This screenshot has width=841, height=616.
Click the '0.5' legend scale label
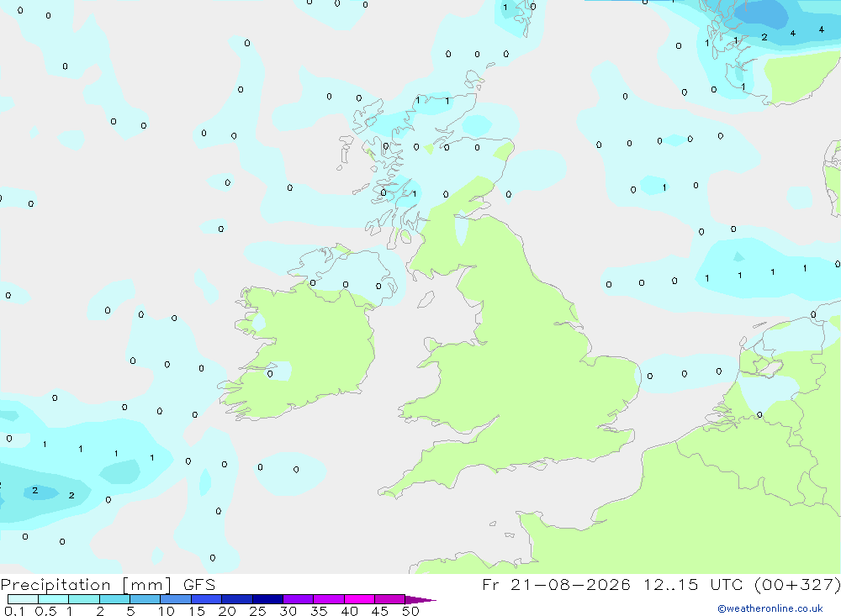[45, 611]
